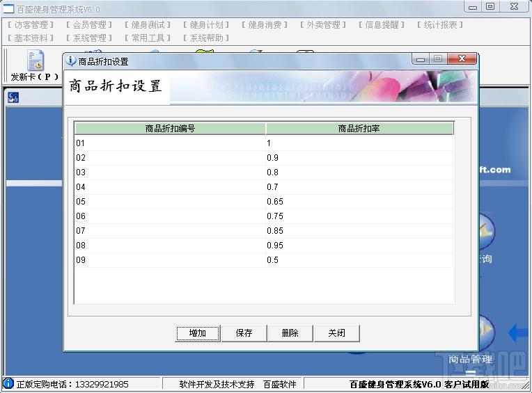Click the small blue icon below the toolbar
Viewport: 532px width, 393px height.
tap(13, 97)
